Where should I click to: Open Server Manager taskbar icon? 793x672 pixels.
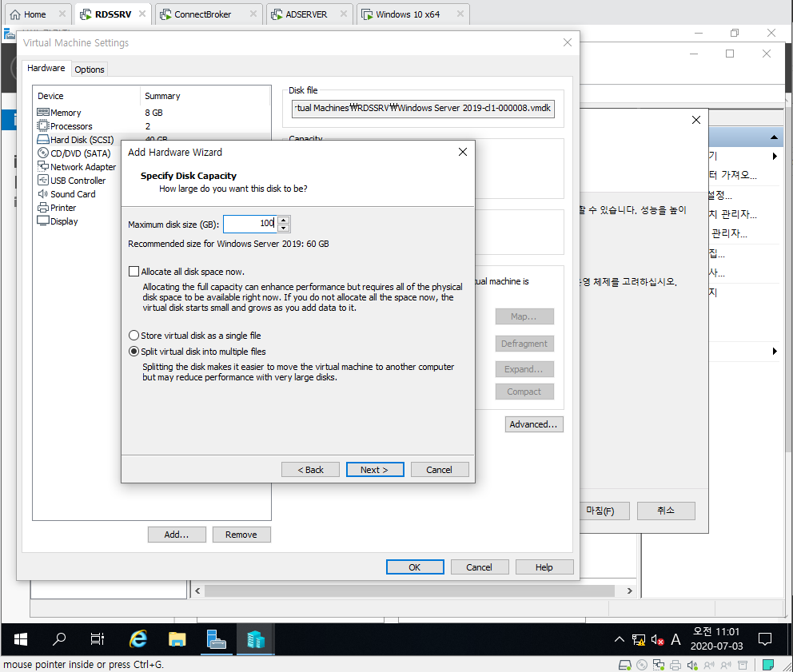(216, 640)
